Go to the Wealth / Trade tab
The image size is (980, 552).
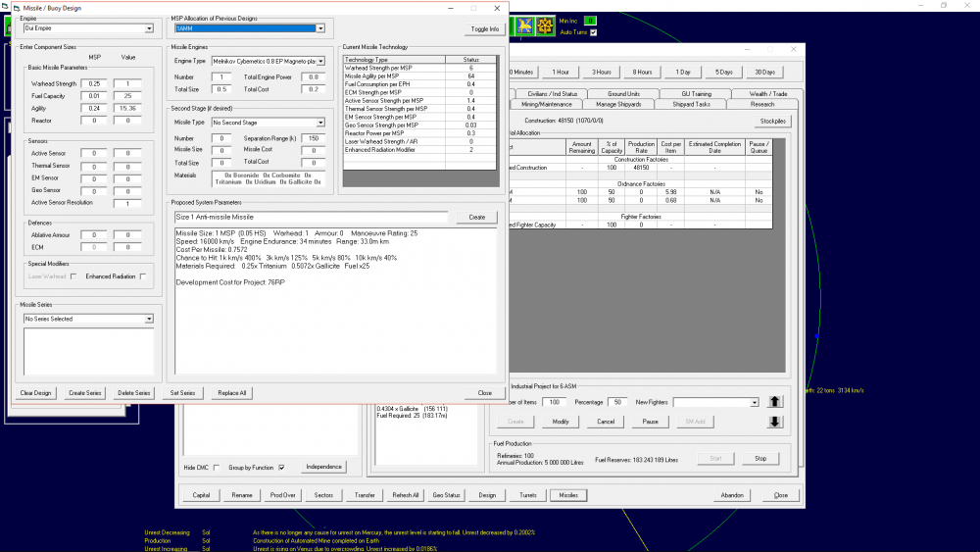(768, 94)
